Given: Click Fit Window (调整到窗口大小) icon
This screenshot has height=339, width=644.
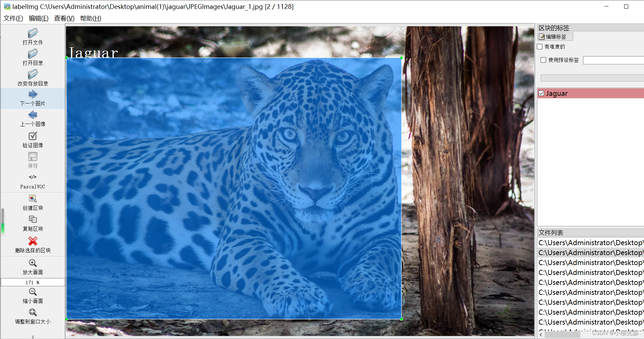Looking at the screenshot, I should (33, 312).
